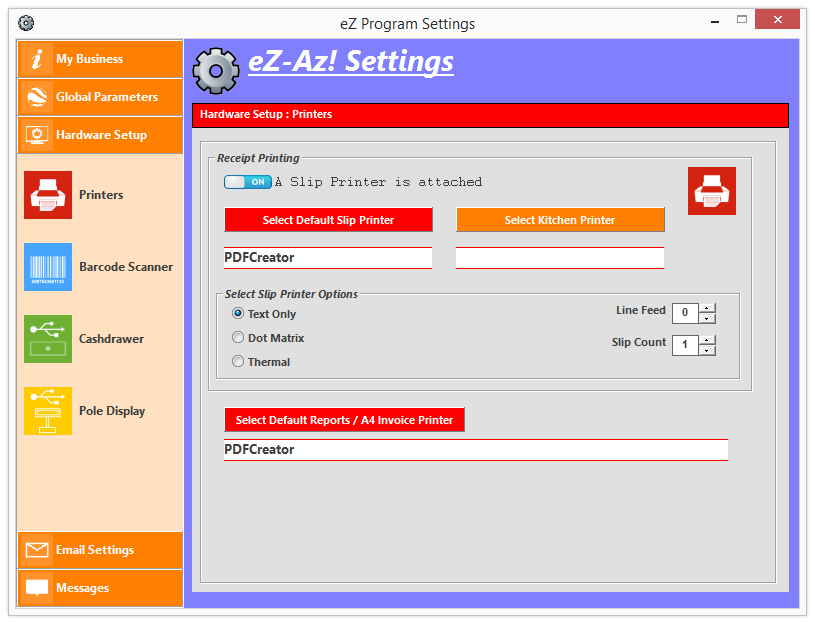Screen dimensions: 815x622
Task: Click the gear icon beside eZ-Az! Settings
Action: pyautogui.click(x=216, y=71)
